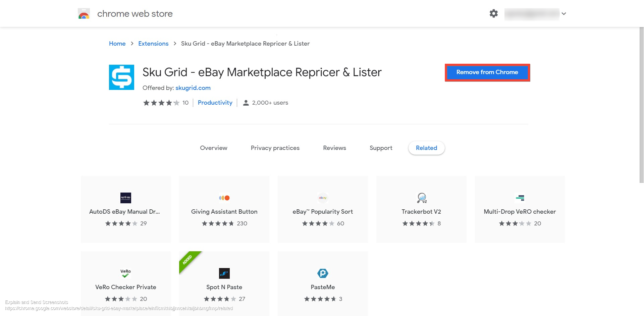Open Trackerbot V2 title
Image resolution: width=644 pixels, height=316 pixels.
pyautogui.click(x=421, y=212)
